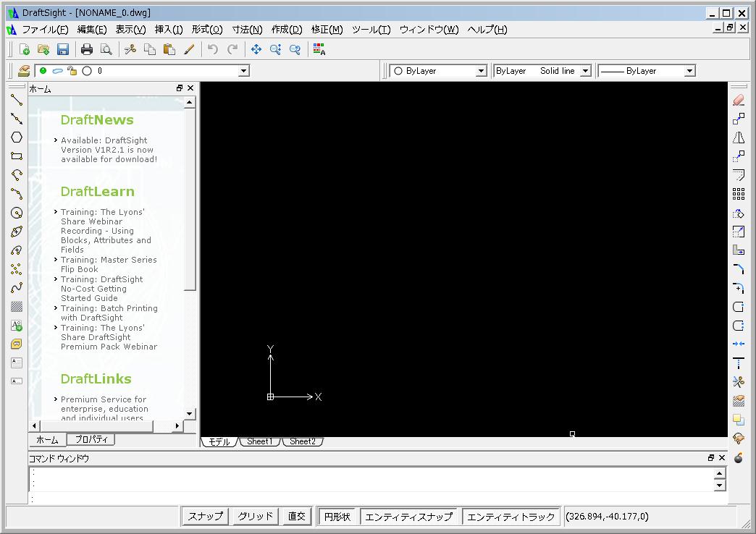Select the Mirror tool
The width and height of the screenshot is (756, 534).
tap(738, 137)
